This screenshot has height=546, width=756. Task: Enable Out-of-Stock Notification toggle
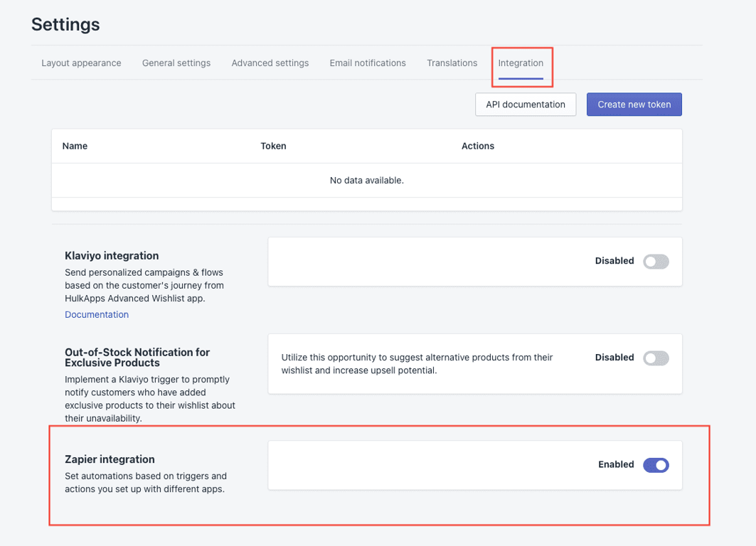(656, 358)
